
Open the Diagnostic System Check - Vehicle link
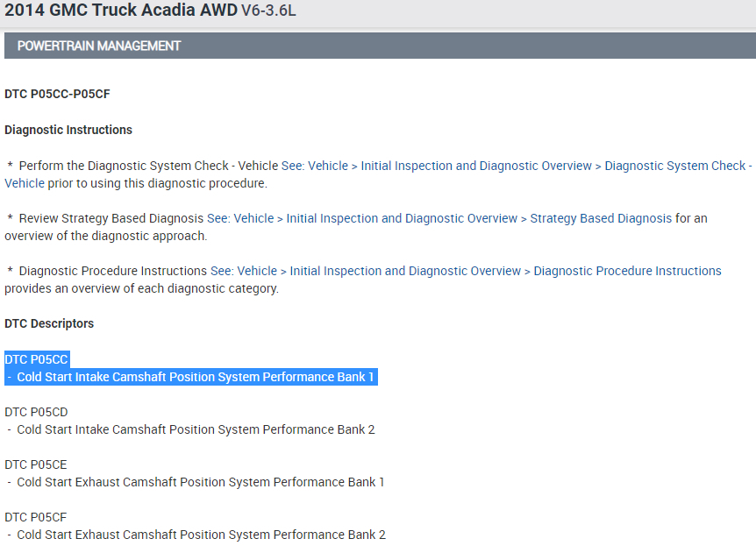point(516,166)
